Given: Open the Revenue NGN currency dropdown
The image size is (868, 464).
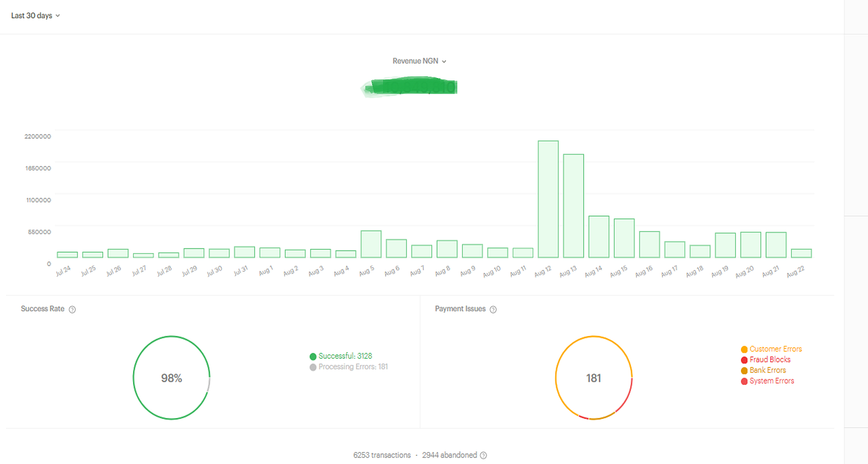Looking at the screenshot, I should tap(420, 61).
